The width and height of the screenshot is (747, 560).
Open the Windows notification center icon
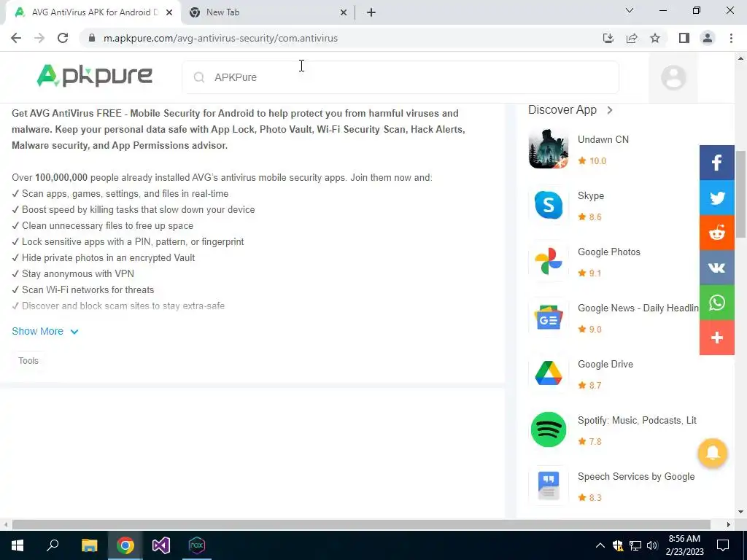[723, 545]
